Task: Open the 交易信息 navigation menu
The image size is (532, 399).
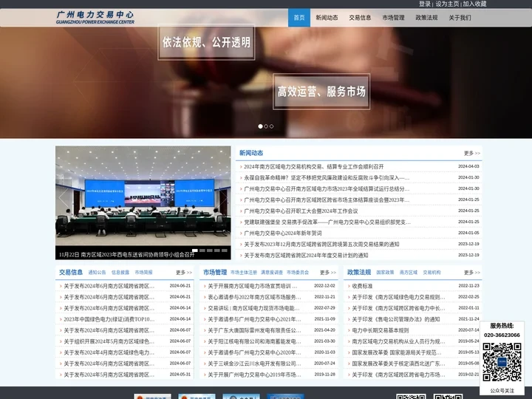Action: (x=360, y=18)
